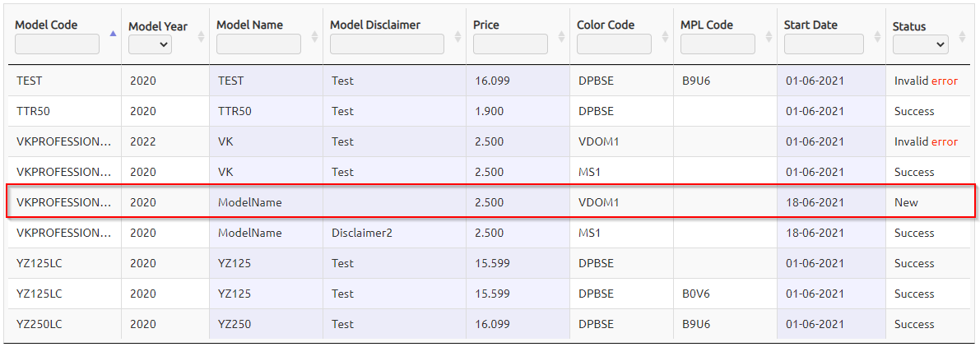Open the Status filter dropdown

(x=921, y=44)
